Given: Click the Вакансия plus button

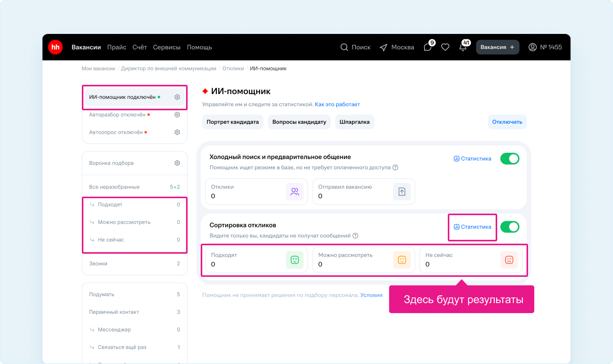Looking at the screenshot, I should (497, 47).
